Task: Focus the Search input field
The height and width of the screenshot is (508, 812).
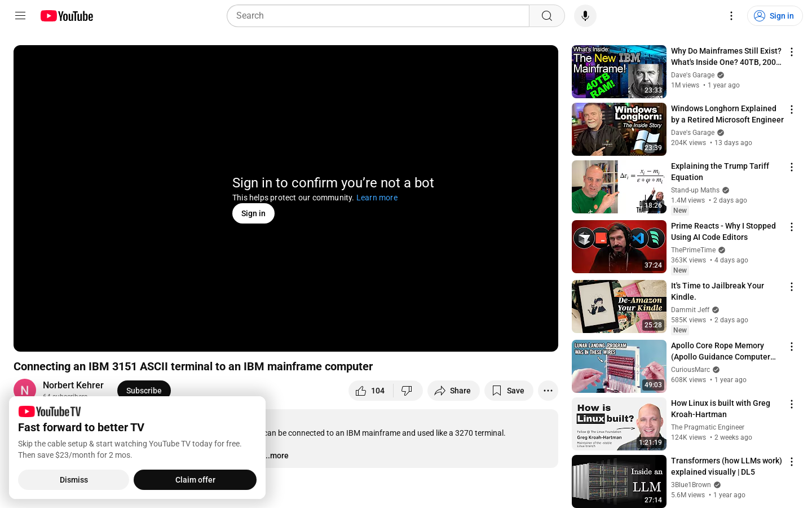Action: pyautogui.click(x=378, y=16)
